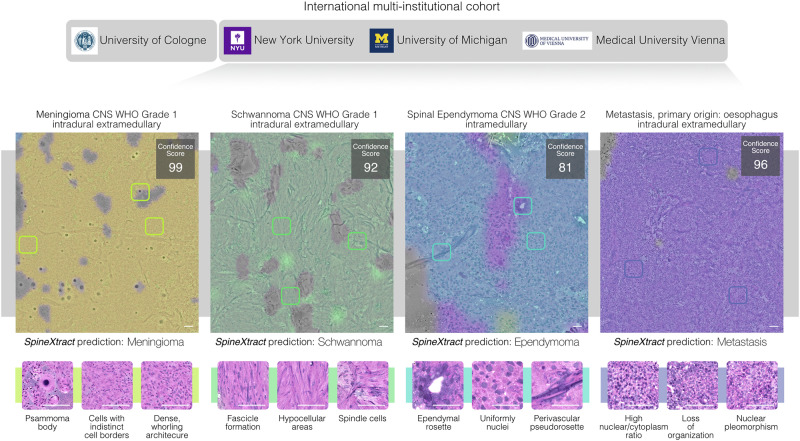This screenshot has width=800, height=441.
Task: Click the Confidence Score 81 badge
Action: (565, 159)
